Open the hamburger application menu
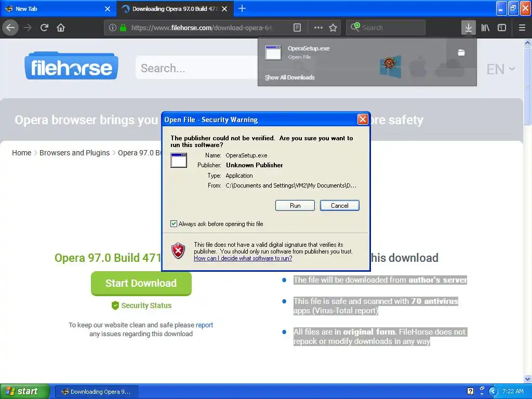This screenshot has height=399, width=532. click(x=522, y=28)
